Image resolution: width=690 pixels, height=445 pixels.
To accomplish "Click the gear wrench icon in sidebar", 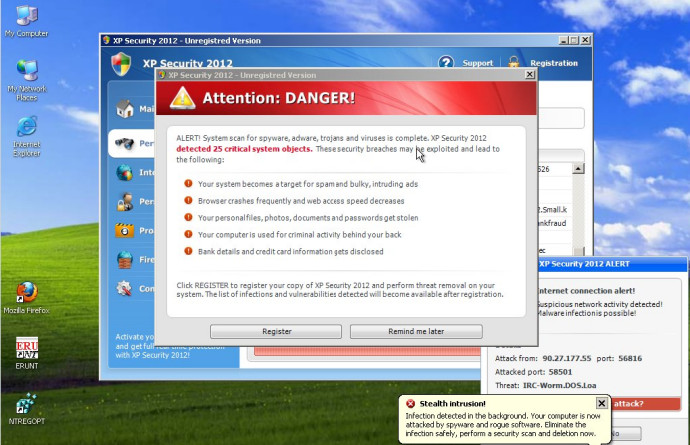I will click(124, 288).
